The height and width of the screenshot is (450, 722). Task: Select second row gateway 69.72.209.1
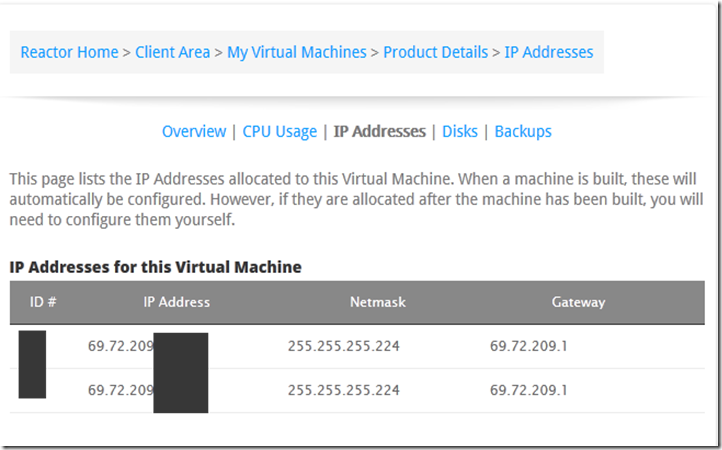click(529, 390)
